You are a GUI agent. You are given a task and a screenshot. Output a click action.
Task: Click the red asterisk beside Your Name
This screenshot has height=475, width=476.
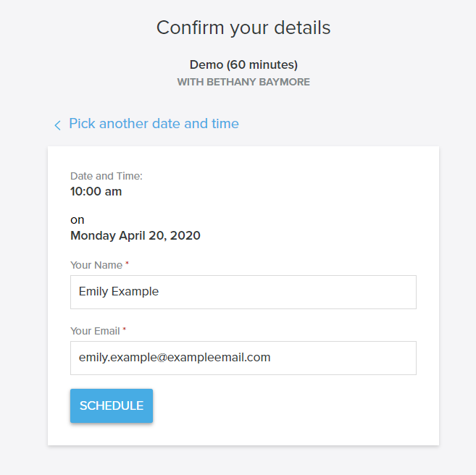128,264
